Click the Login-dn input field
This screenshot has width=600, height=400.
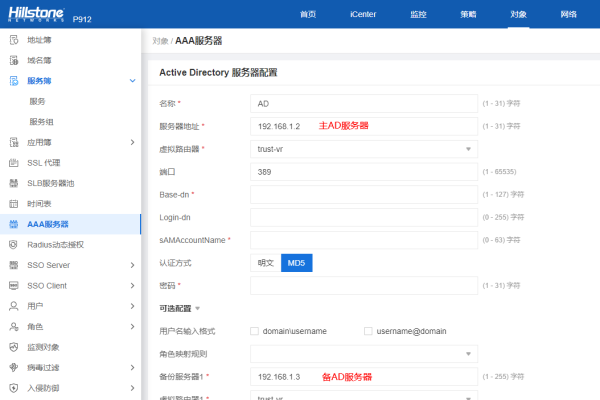[x=364, y=217]
